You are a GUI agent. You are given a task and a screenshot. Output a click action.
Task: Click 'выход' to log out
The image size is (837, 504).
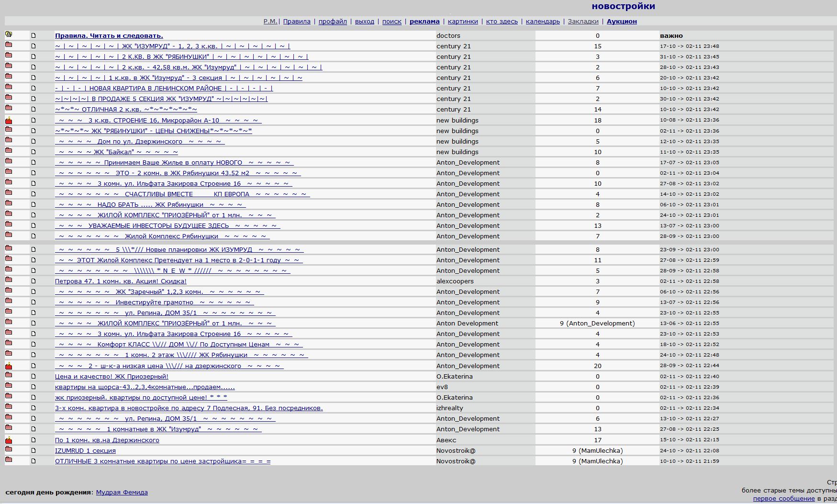[x=365, y=22]
